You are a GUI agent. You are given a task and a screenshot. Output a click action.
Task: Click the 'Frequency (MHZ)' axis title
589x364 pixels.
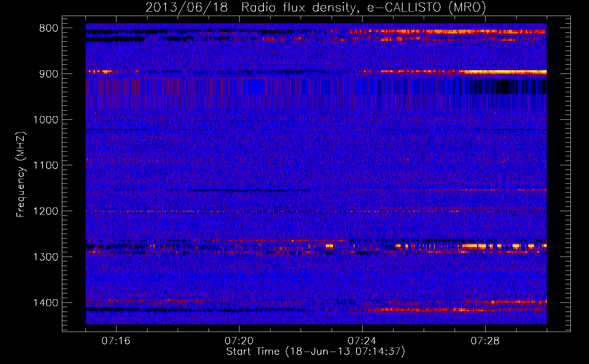(x=21, y=174)
